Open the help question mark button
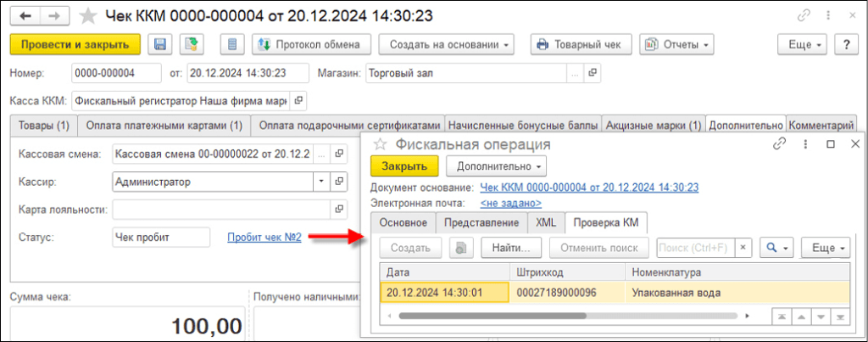 [x=845, y=44]
